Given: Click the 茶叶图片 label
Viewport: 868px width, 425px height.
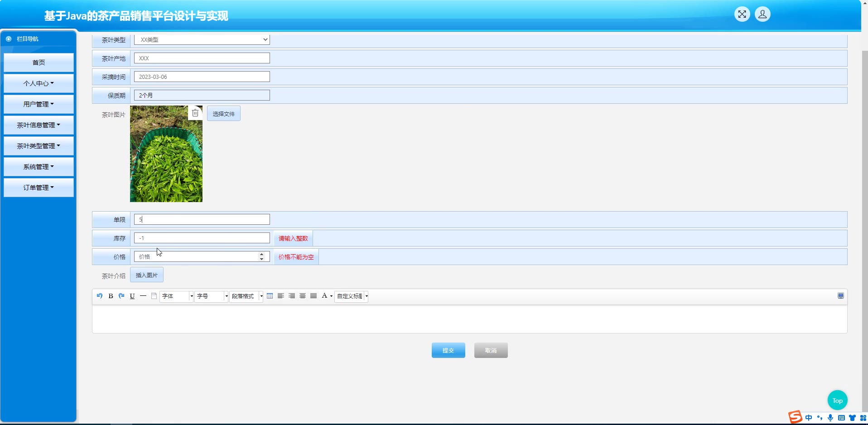Looking at the screenshot, I should pyautogui.click(x=113, y=115).
